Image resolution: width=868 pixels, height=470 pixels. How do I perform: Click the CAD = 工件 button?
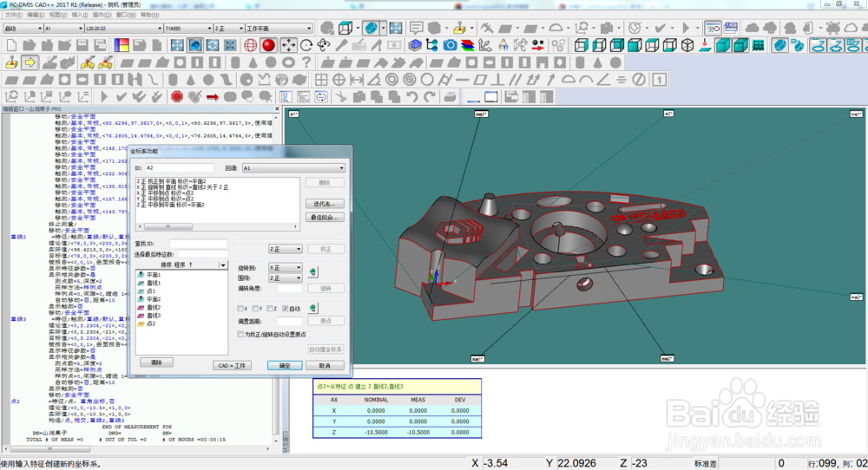(x=232, y=365)
